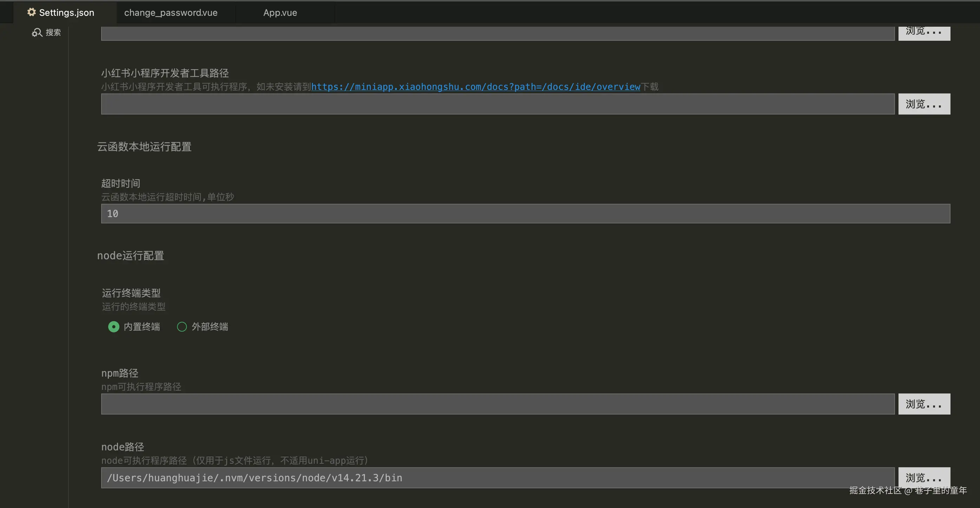Browse for the node path with 浏览 button
This screenshot has width=980, height=508.
(924, 477)
